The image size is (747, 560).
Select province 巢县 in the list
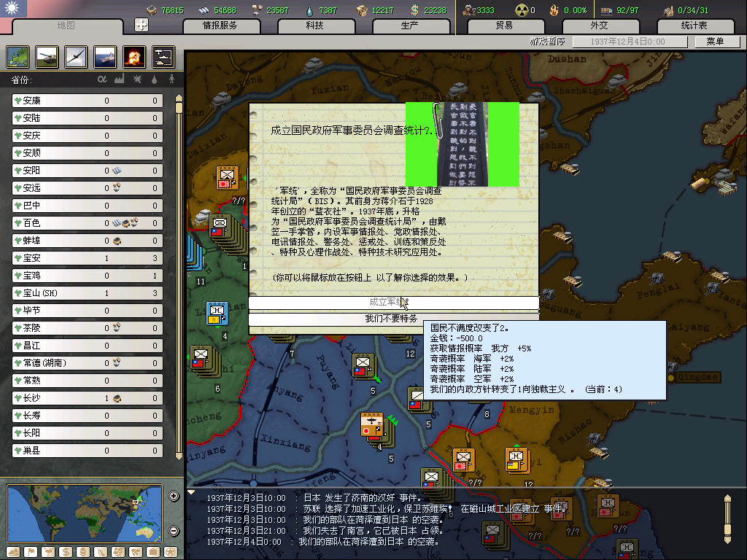click(88, 451)
